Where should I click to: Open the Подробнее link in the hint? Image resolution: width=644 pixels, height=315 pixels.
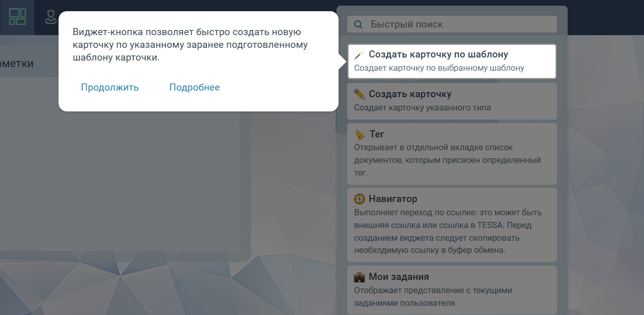point(194,88)
